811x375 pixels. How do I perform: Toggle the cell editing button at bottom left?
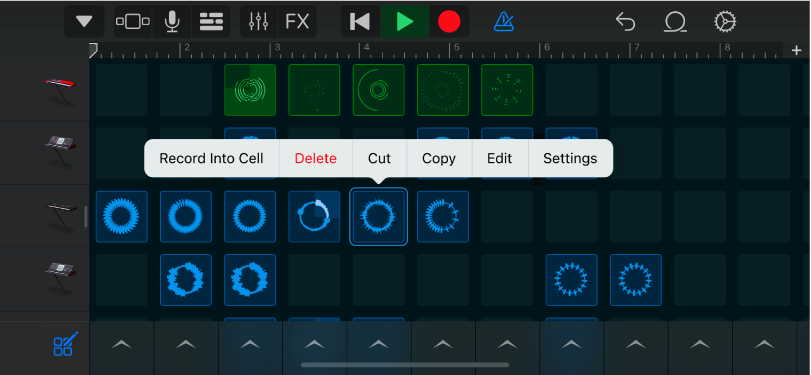pos(66,344)
